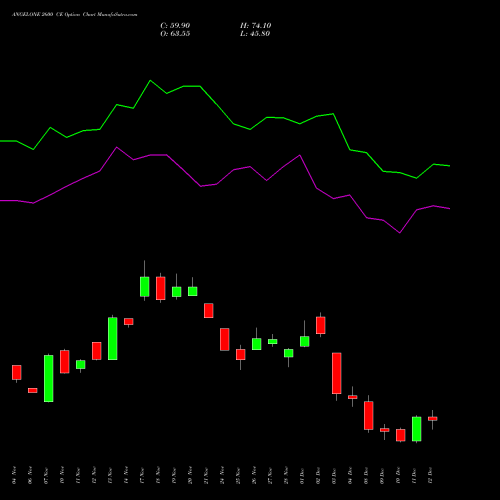Click the green candle above 17 Nov
Screen dimensions: 500x500
[145, 287]
